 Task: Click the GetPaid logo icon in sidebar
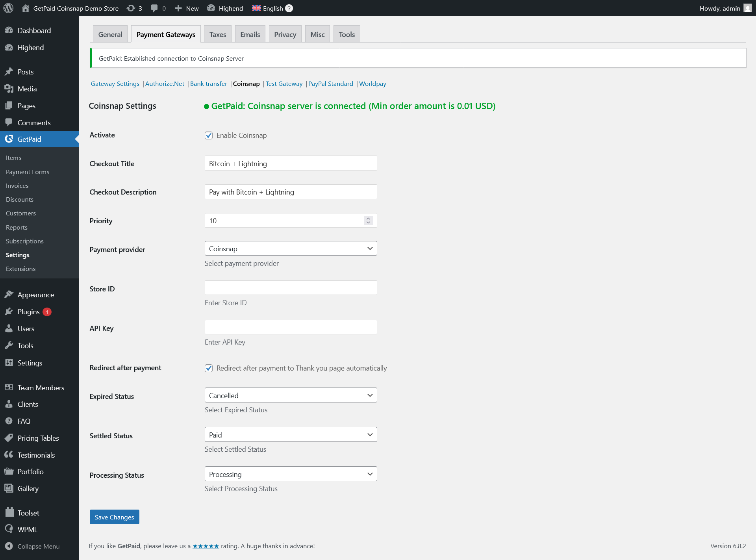tap(9, 139)
